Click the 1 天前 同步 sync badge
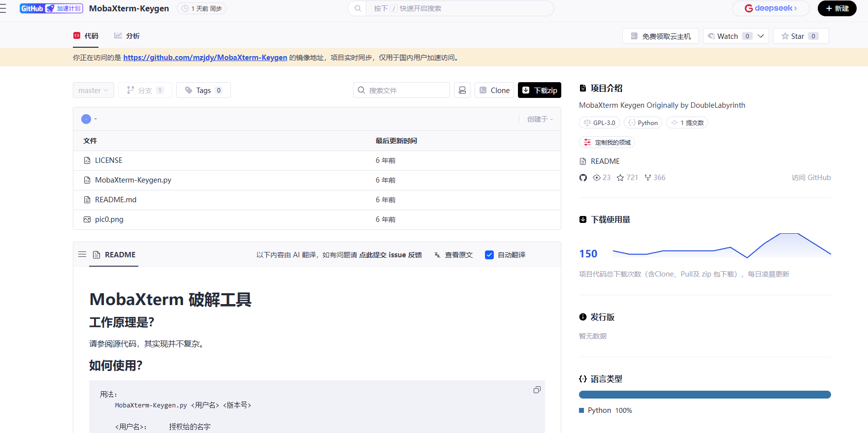868x433 pixels. click(x=202, y=8)
